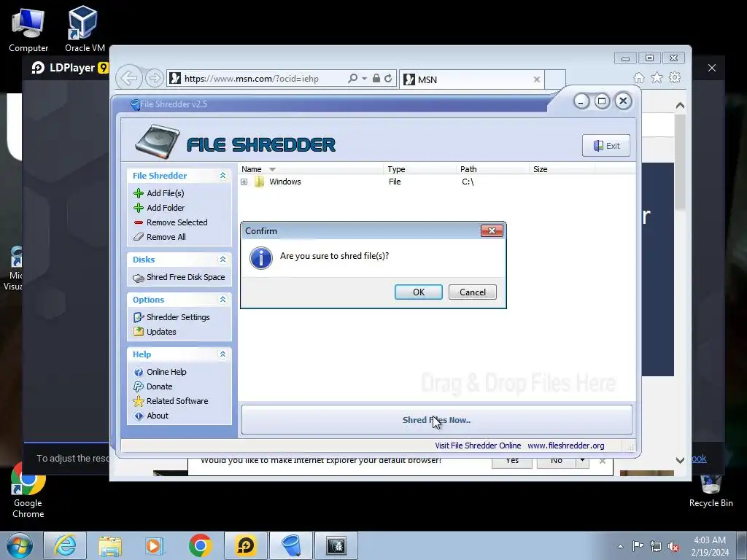Show hidden system tray icons
Image resolution: width=747 pixels, height=560 pixels.
(x=620, y=546)
